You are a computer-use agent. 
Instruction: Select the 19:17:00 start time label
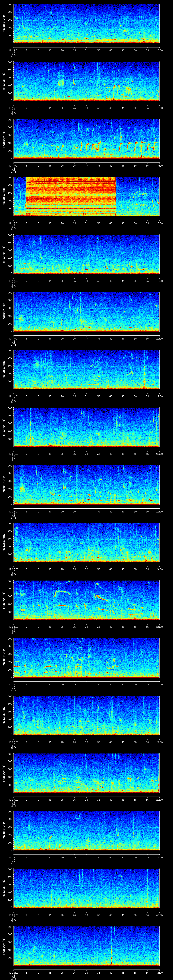click(x=14, y=223)
